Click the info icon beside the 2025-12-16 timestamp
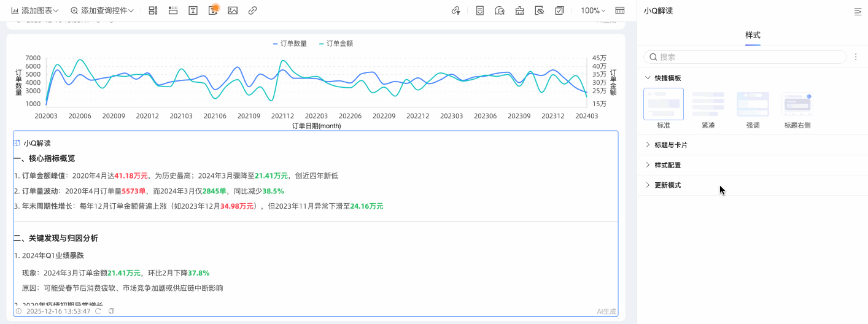 click(x=19, y=311)
